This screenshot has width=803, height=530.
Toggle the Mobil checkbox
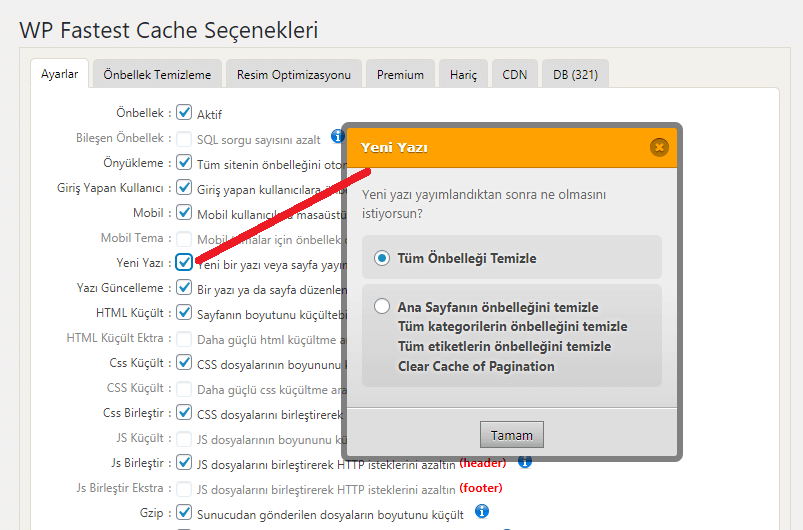click(184, 212)
